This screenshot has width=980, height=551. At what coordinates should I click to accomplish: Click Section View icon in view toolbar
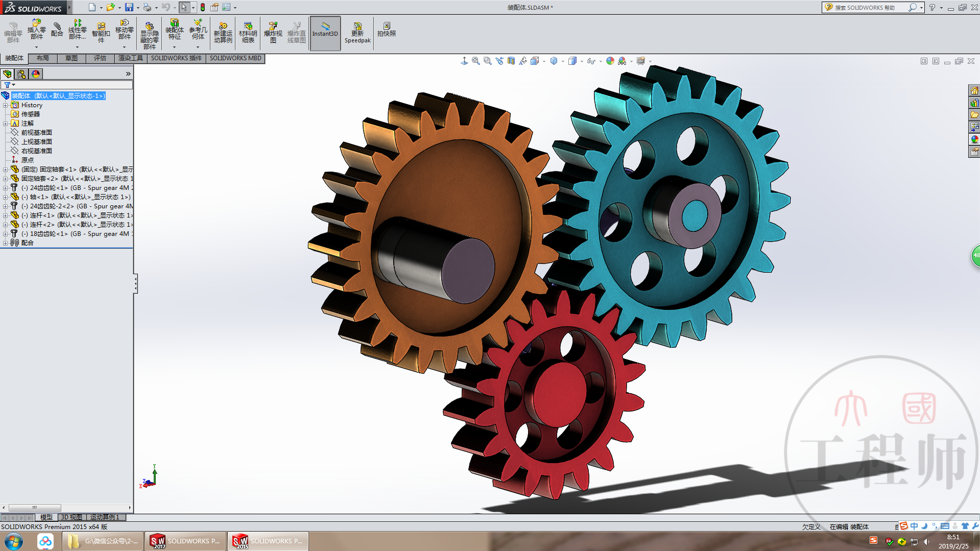tap(511, 61)
